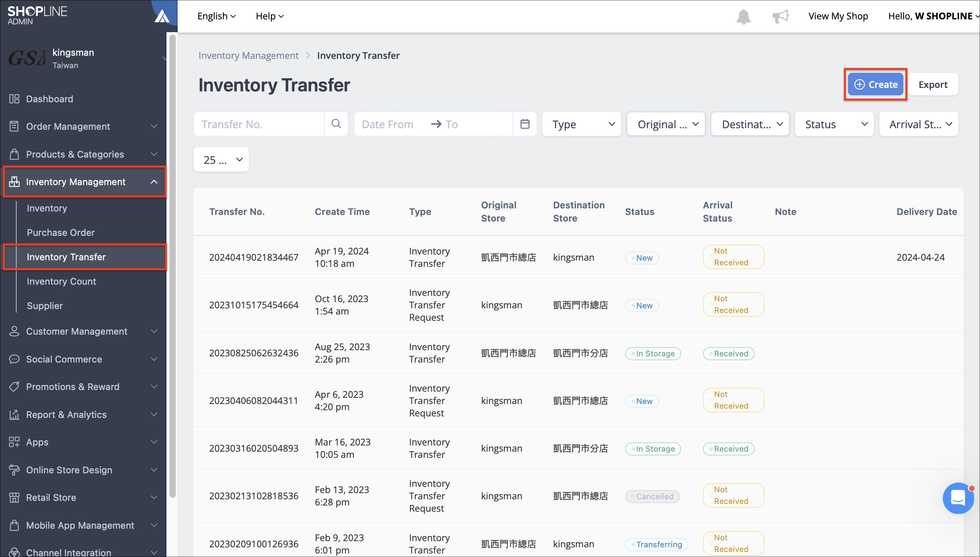This screenshot has width=980, height=557.
Task: Expand the Customer Management chevron
Action: (154, 331)
